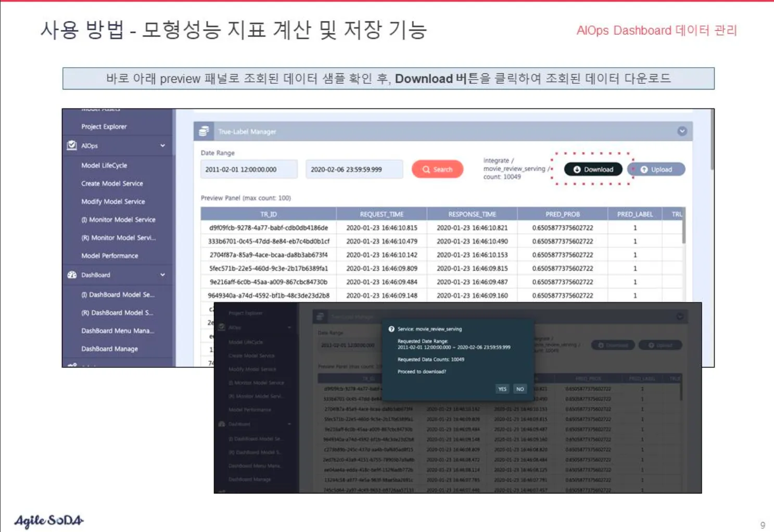Click the upload arrow icon

644,170
